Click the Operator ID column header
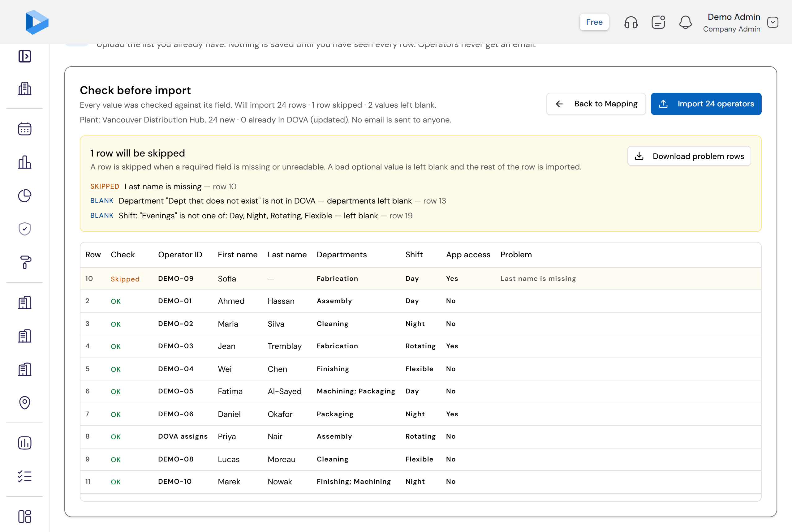This screenshot has height=532, width=792. [x=180, y=255]
